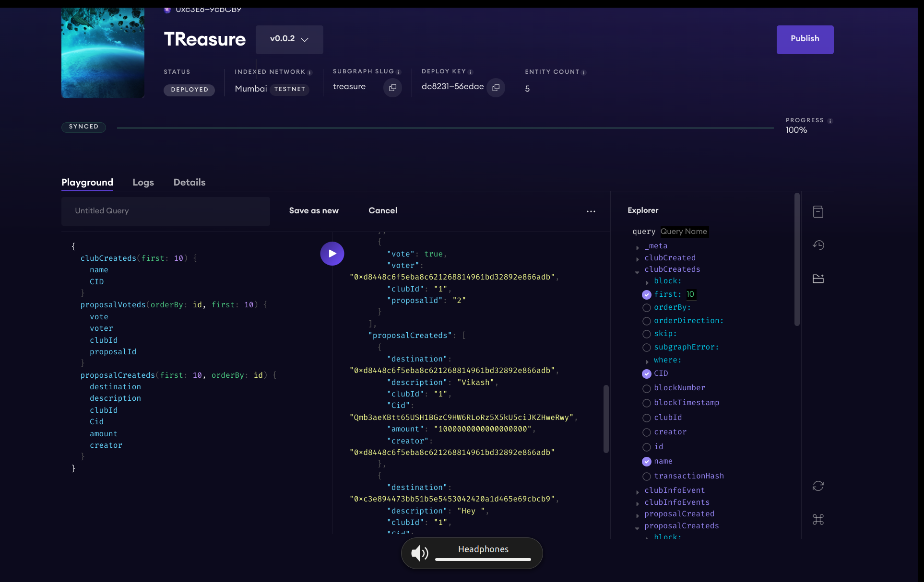Switch to the Details tab
This screenshot has height=582, width=924.
190,182
